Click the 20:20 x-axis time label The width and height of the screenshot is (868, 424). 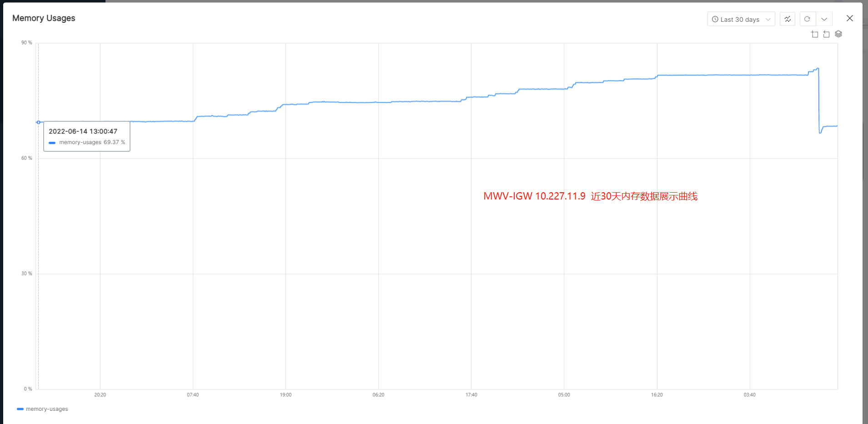coord(100,395)
